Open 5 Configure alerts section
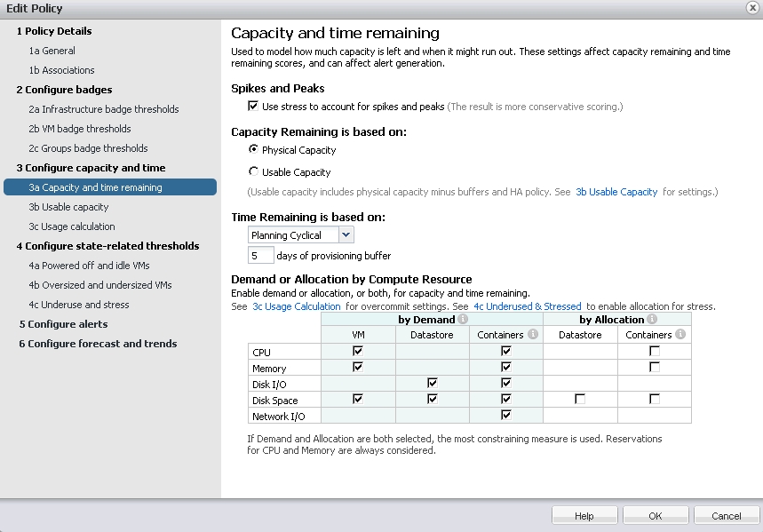The image size is (763, 532). tap(63, 324)
